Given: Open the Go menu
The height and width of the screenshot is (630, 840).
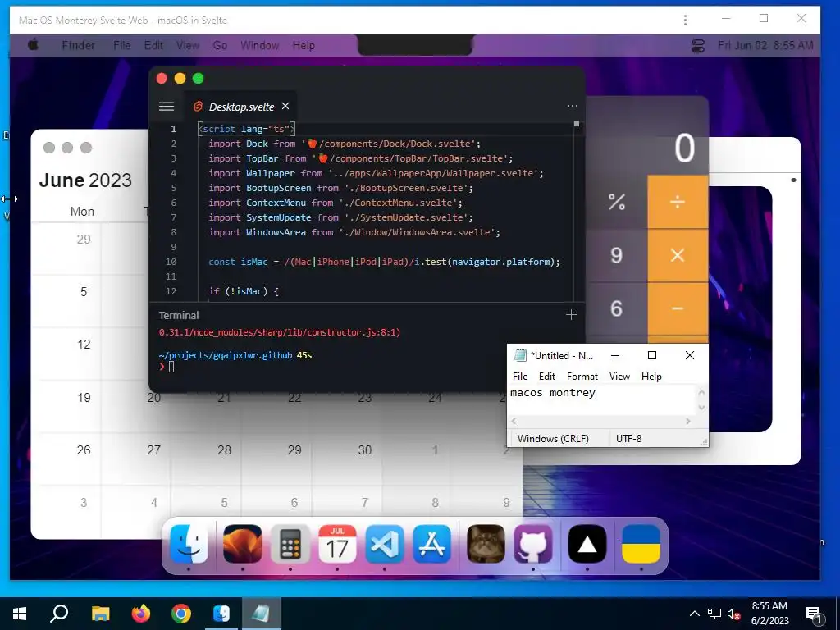Looking at the screenshot, I should pos(220,46).
